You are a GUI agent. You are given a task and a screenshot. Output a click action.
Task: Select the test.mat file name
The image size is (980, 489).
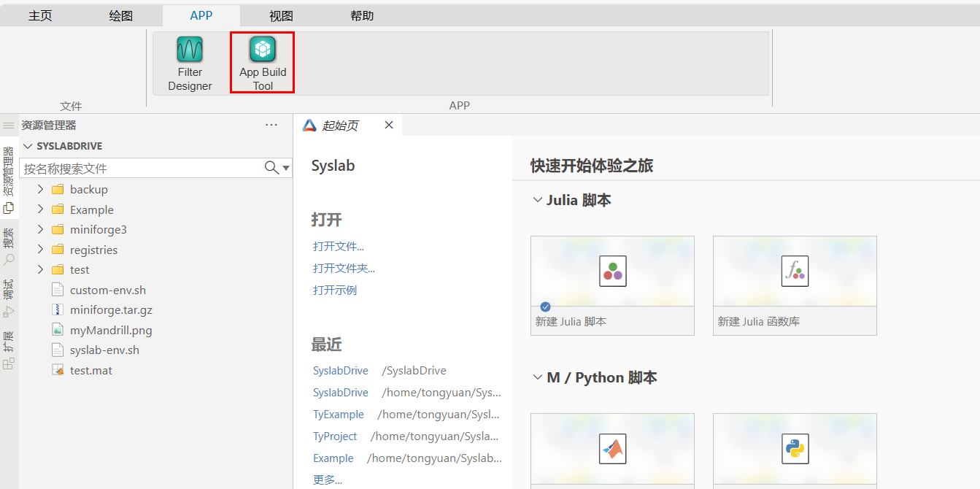(91, 370)
